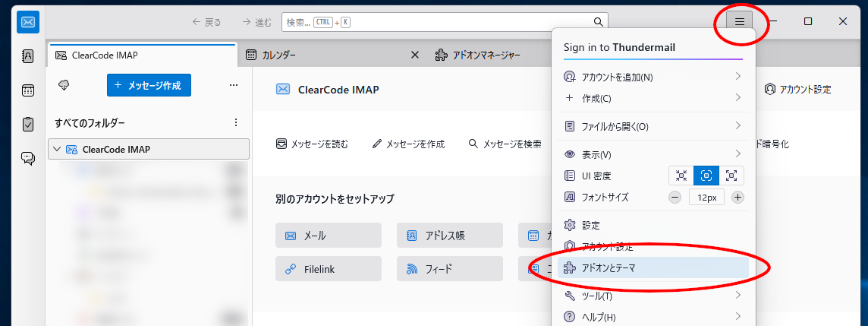This screenshot has height=326, width=868.
Task: Click the 作成(C) arrow chevron
Action: (x=738, y=97)
